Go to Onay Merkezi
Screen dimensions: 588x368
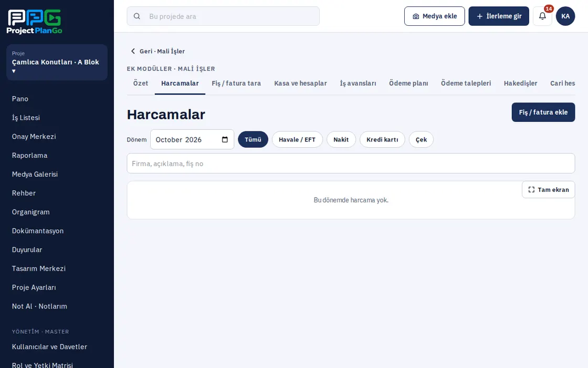pyautogui.click(x=57, y=136)
